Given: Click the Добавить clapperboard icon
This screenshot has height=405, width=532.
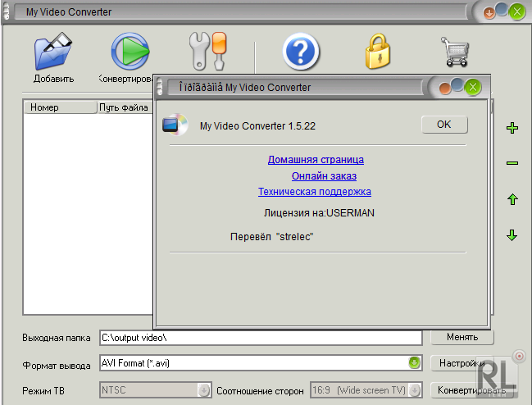Looking at the screenshot, I should pos(53,52).
